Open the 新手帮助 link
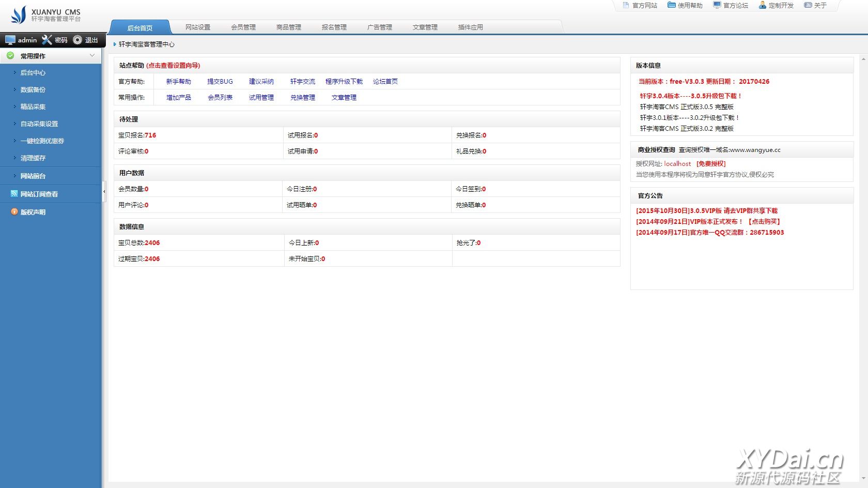This screenshot has width=868, height=488. tap(179, 82)
